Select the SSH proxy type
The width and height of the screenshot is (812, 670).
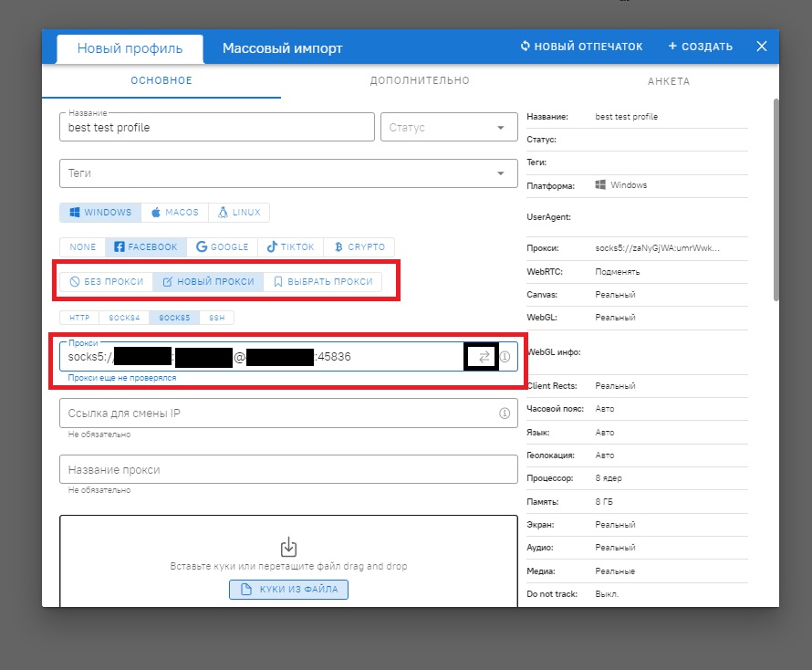point(216,318)
